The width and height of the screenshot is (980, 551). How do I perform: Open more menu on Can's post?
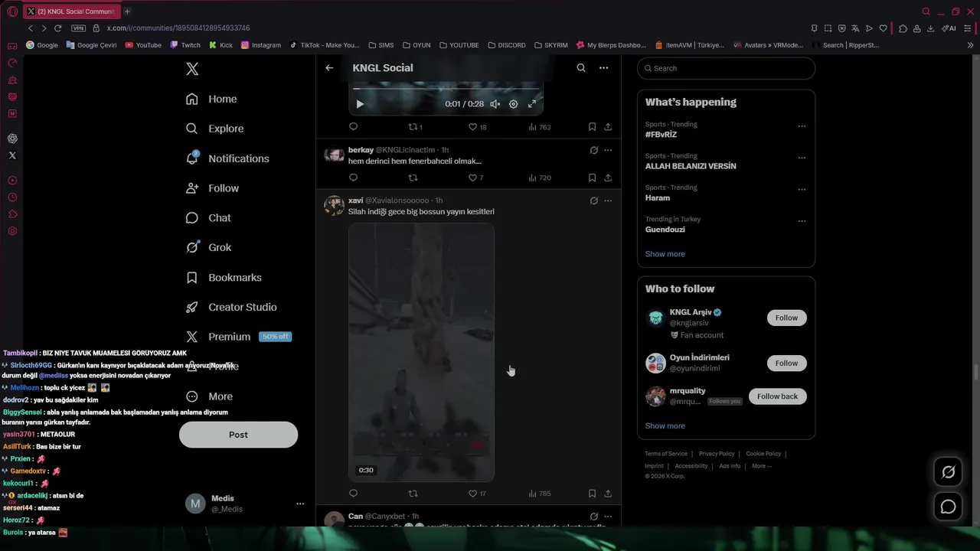point(608,517)
